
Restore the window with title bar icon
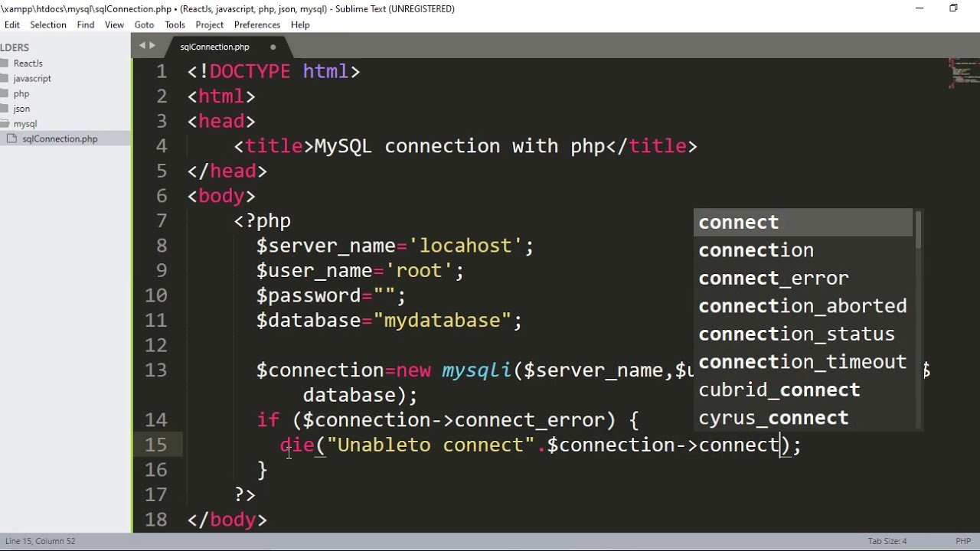(953, 8)
